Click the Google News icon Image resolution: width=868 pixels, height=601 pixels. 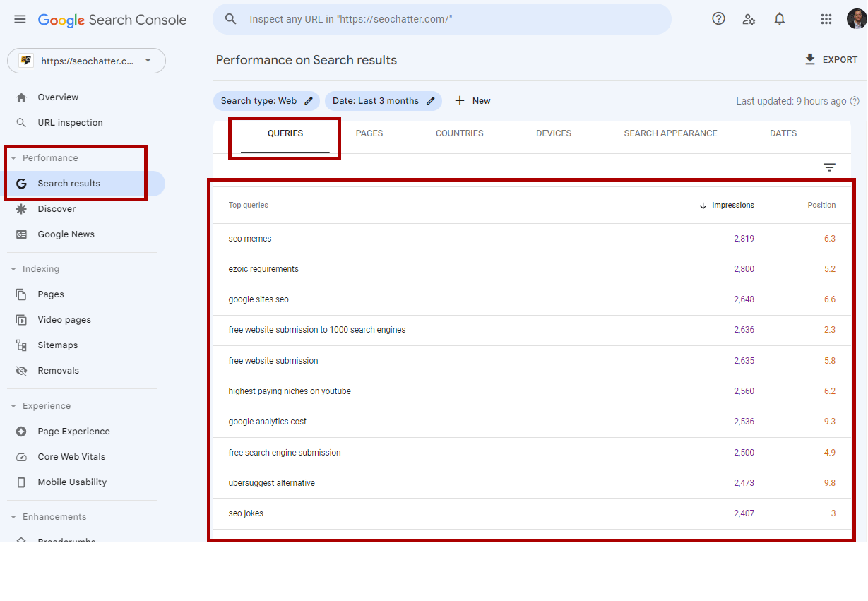(21, 234)
